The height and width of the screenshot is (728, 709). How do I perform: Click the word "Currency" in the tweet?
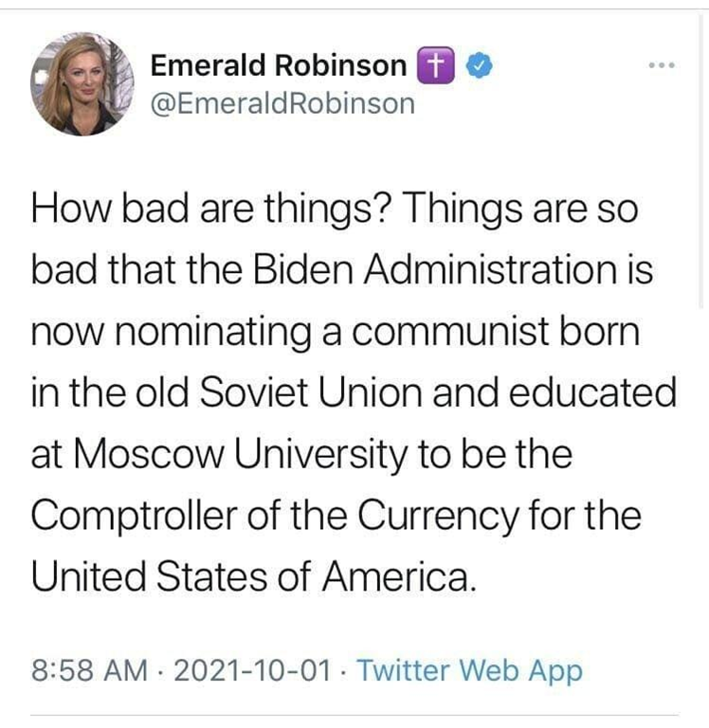coord(437,517)
